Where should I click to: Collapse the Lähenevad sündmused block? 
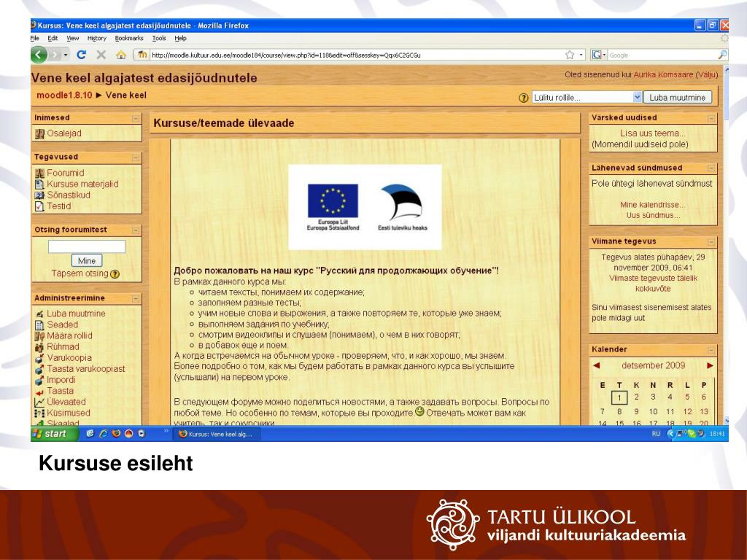pos(711,168)
